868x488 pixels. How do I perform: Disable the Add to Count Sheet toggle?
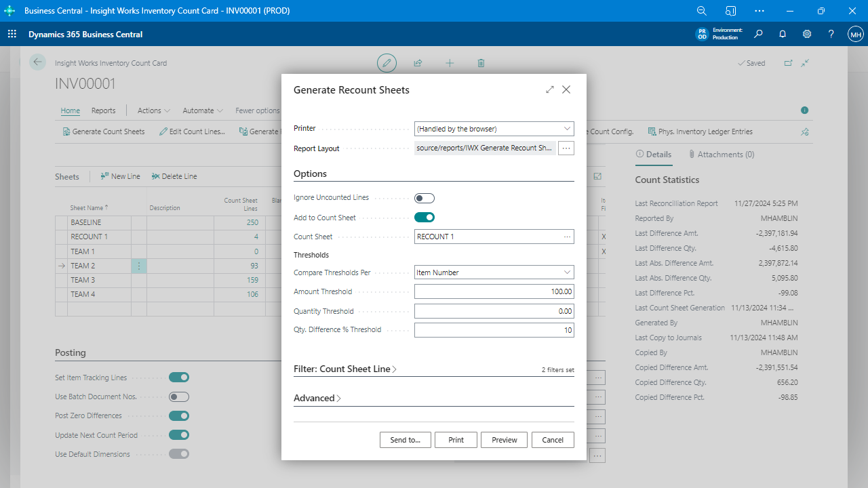pos(425,217)
